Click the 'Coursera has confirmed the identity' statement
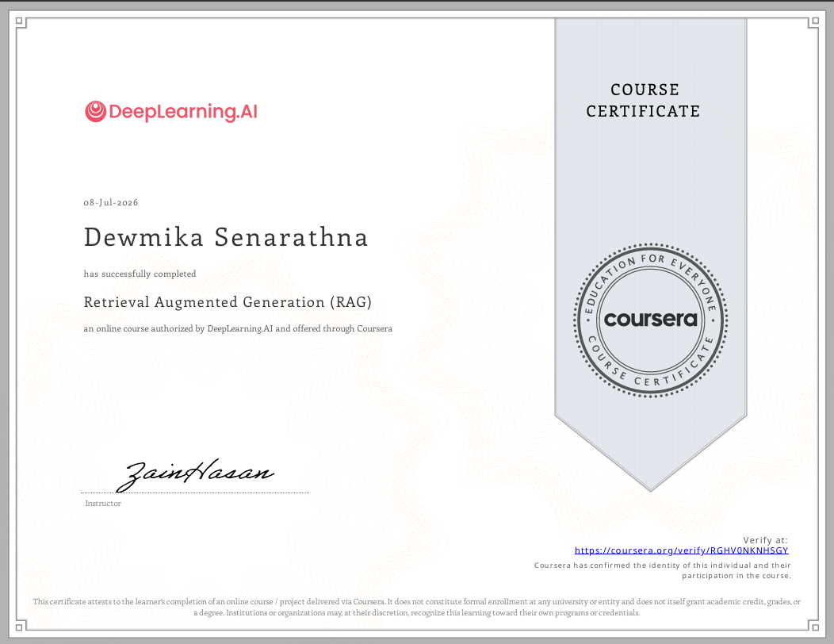834x644 pixels. click(663, 570)
